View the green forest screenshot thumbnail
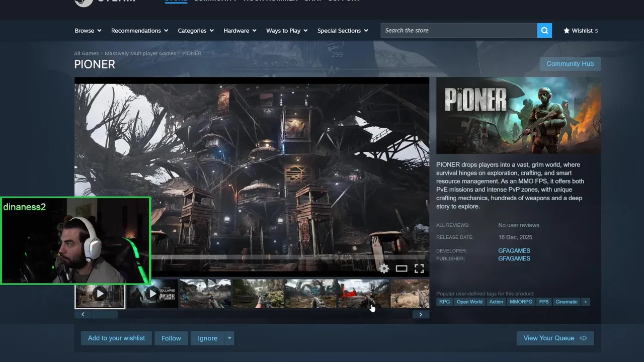644x362 pixels. (x=258, y=294)
